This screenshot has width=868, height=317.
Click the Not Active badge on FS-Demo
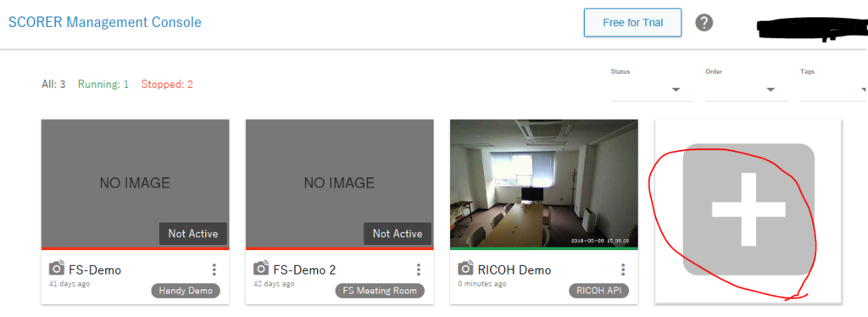[x=193, y=233]
